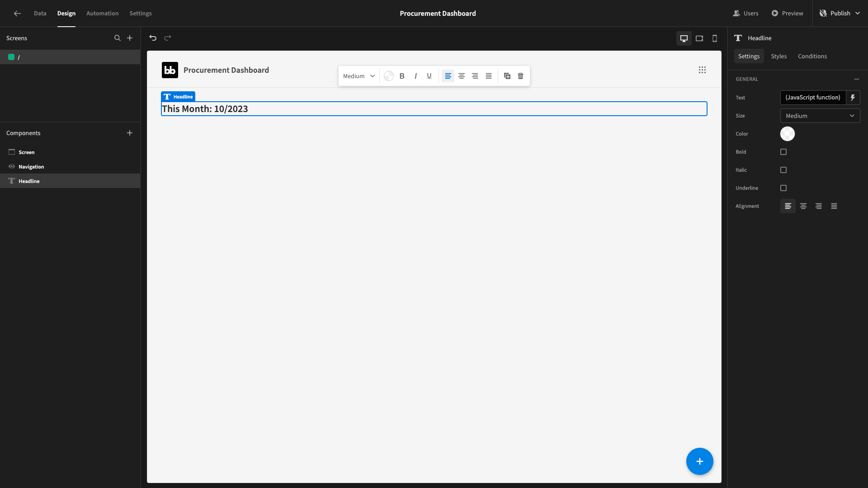Apply bold from the floating toolbar
Screen dimensions: 868x488
[402, 76]
